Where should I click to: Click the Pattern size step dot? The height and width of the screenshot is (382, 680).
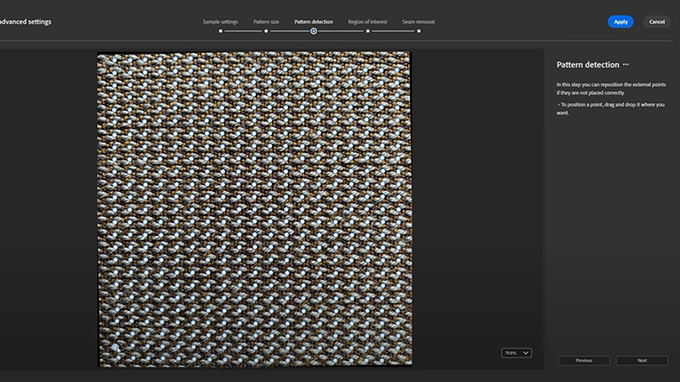point(266,31)
